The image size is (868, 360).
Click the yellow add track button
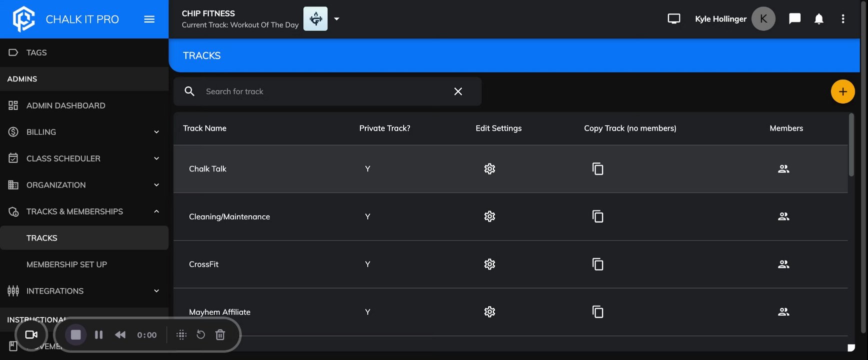coord(842,91)
